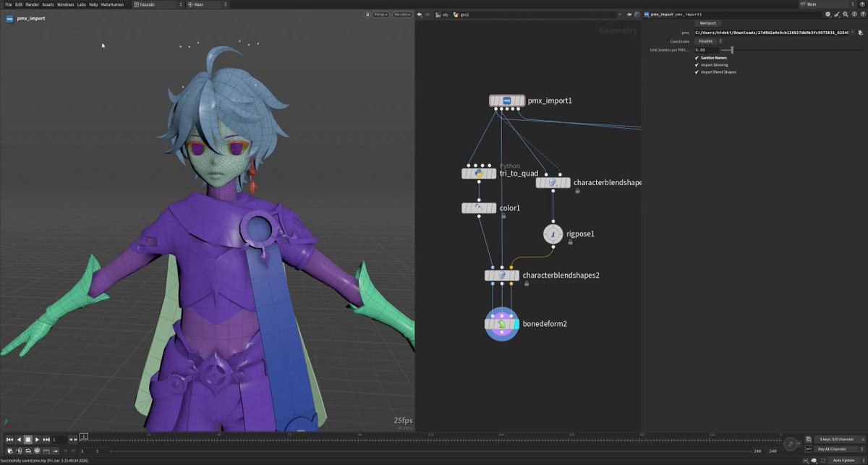Click the Reimport button
868x465 pixels.
coord(707,23)
